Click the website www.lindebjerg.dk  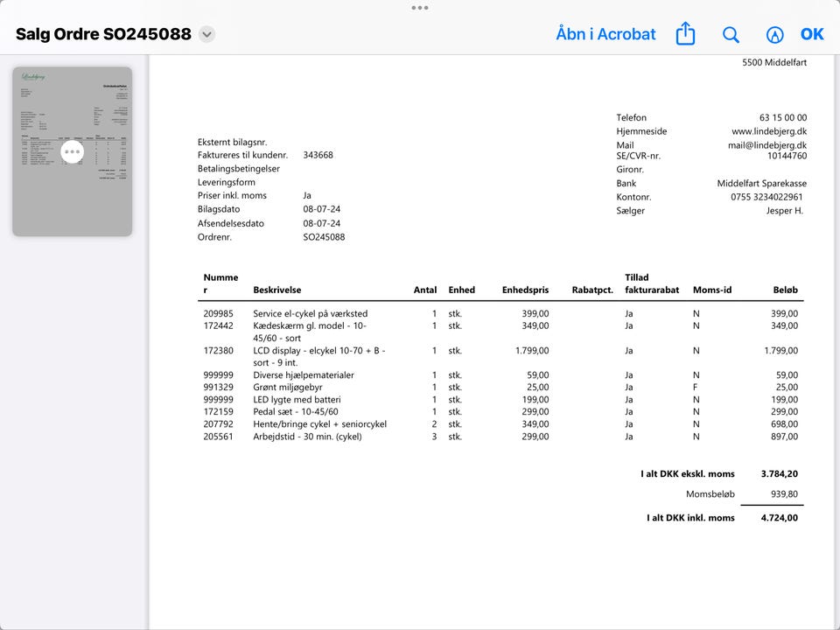tap(769, 131)
